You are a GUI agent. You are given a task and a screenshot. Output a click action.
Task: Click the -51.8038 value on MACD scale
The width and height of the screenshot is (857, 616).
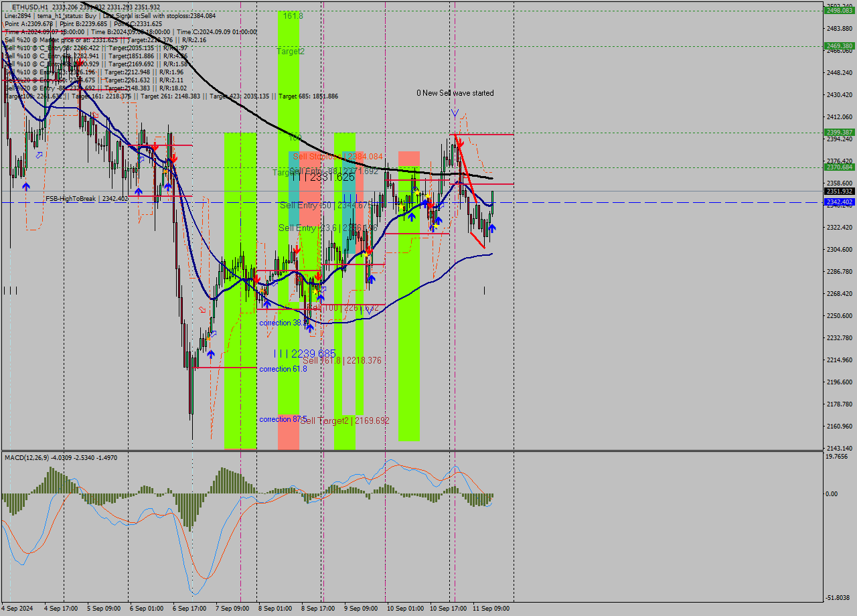837,597
